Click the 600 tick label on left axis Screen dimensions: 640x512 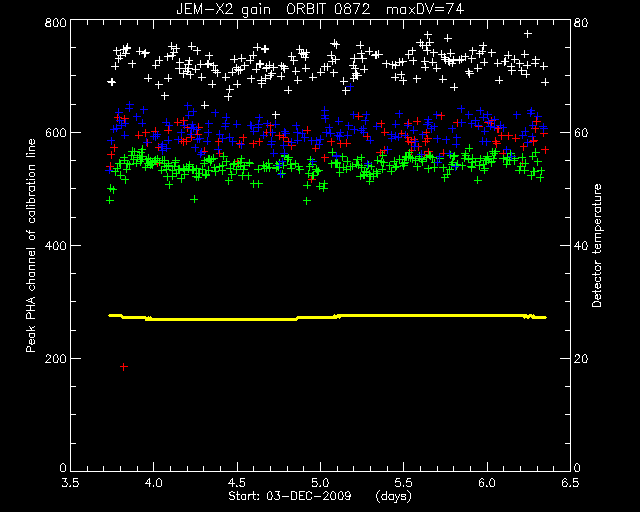55,133
